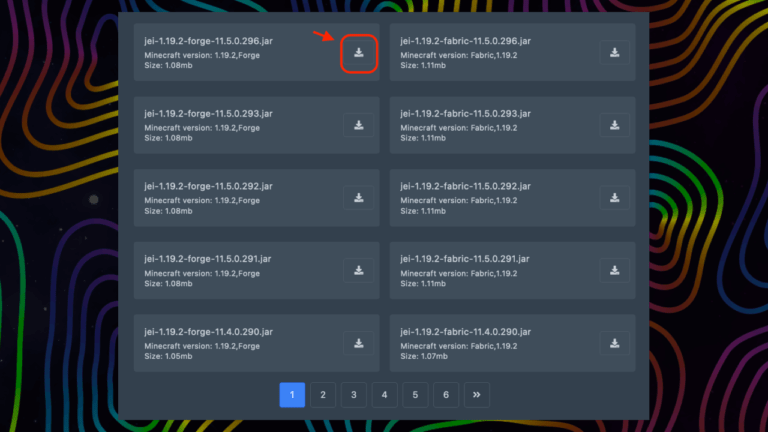Jump to page 4 in pagination
Viewport: 768px width, 432px height.
pyautogui.click(x=384, y=395)
